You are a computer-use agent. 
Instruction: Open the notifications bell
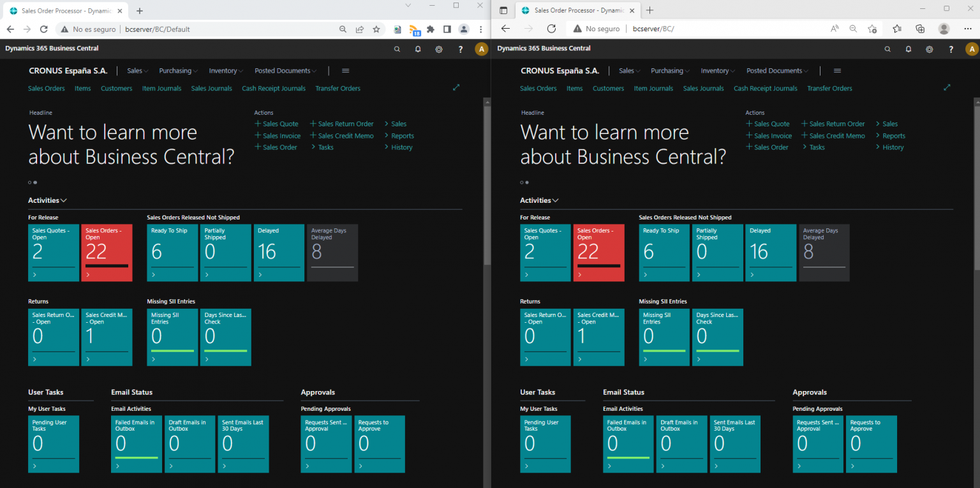coord(418,48)
